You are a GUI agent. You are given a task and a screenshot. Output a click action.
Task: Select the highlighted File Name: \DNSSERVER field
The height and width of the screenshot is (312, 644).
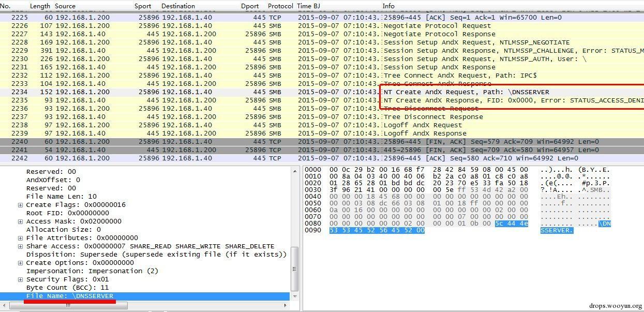coord(70,296)
